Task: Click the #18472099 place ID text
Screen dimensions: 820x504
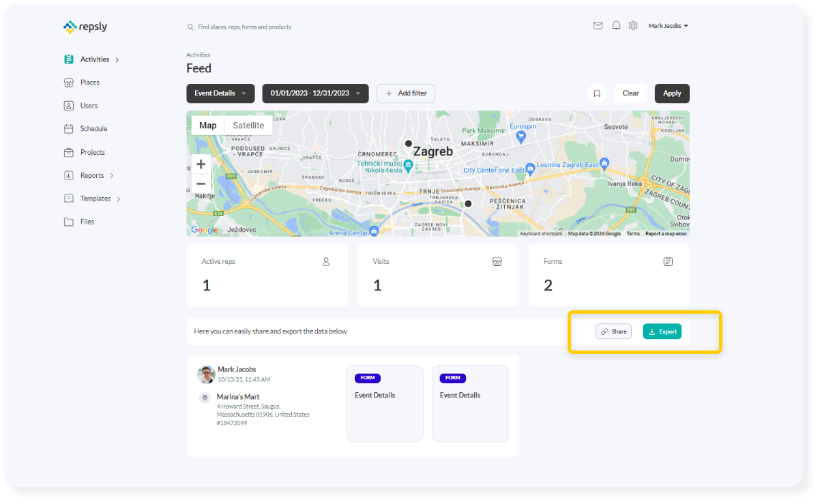Action: tap(232, 423)
